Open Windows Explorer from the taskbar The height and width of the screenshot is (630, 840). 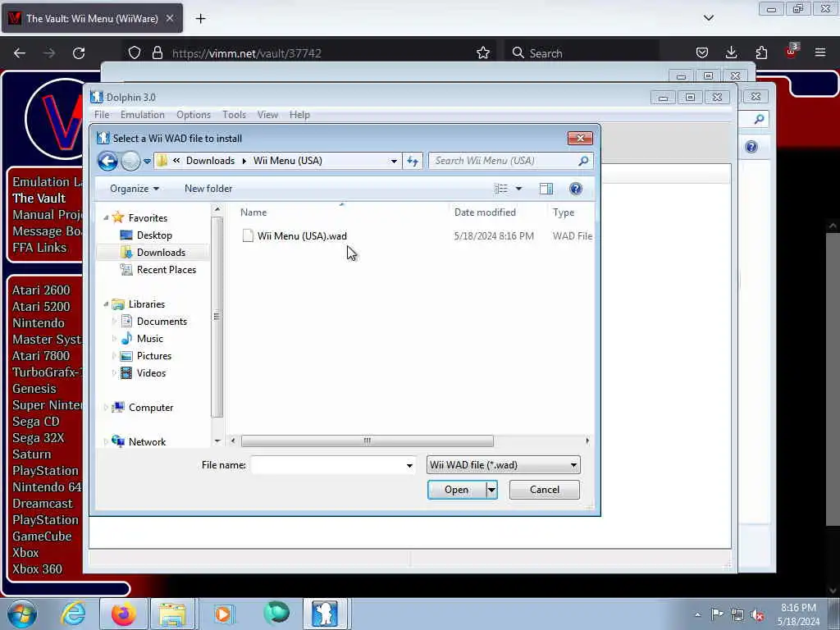click(172, 614)
